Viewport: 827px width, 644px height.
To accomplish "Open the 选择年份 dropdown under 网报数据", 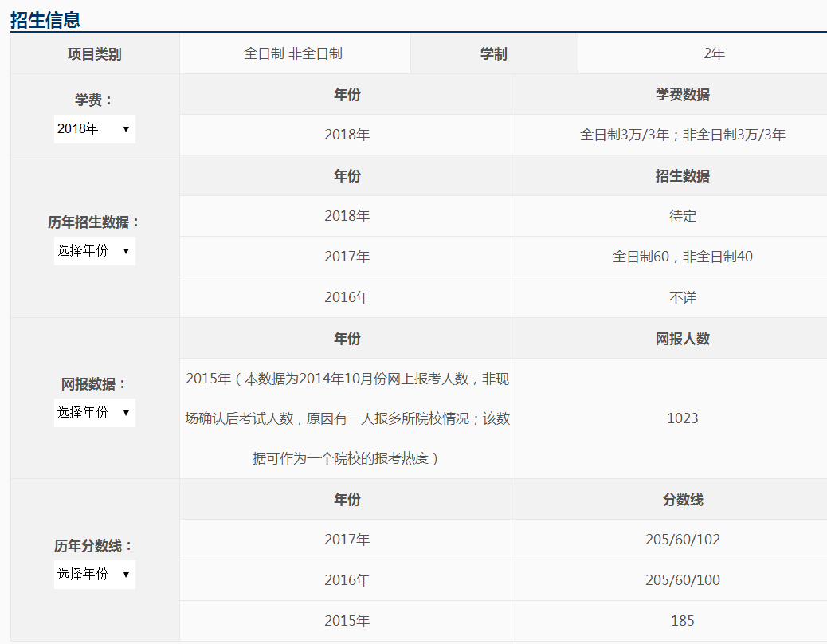I will [95, 413].
